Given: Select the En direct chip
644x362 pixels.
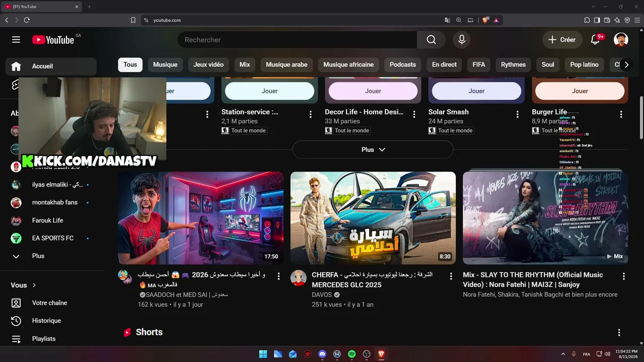Looking at the screenshot, I should [x=444, y=64].
